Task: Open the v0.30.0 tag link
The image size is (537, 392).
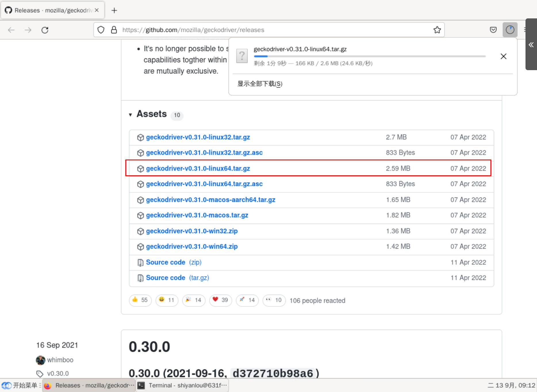Action: click(x=58, y=373)
